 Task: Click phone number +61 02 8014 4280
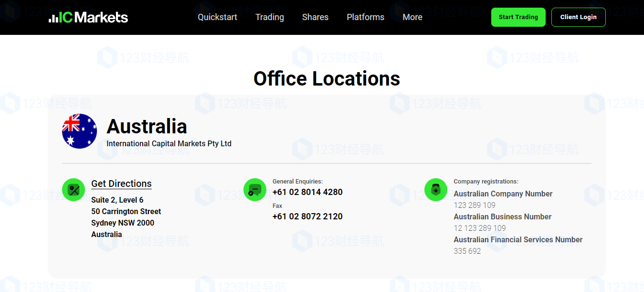point(307,192)
